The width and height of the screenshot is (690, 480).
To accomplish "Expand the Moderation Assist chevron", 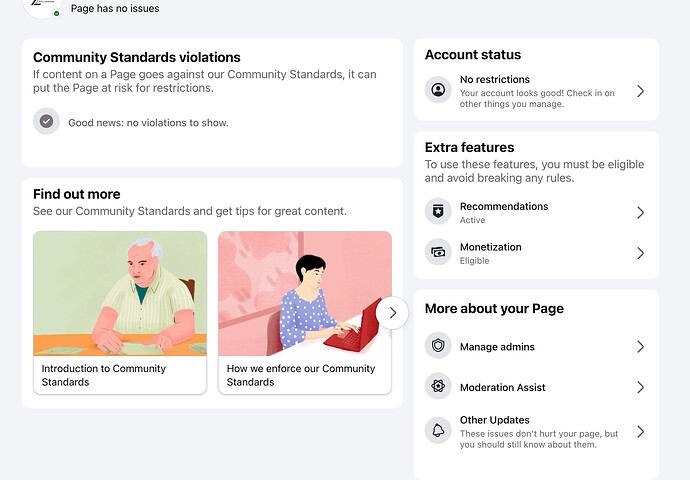I will pos(640,387).
